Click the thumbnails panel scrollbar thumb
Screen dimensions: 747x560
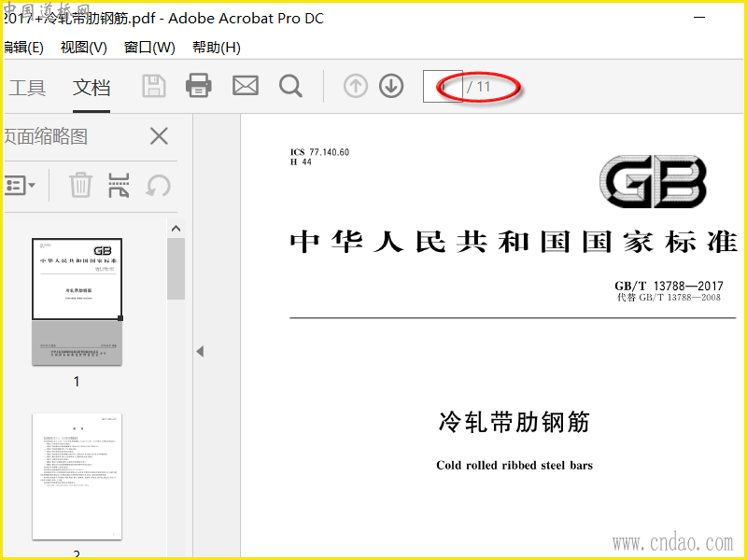pyautogui.click(x=176, y=269)
